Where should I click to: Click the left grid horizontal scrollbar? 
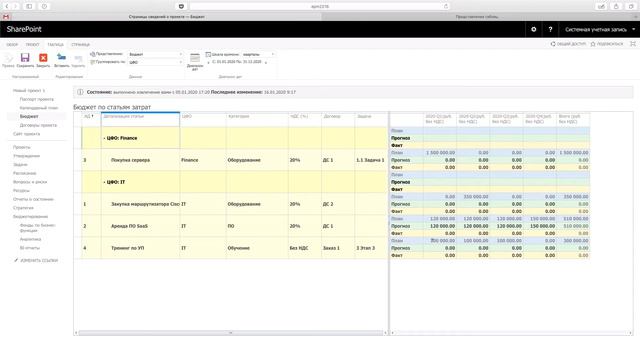[x=231, y=333]
